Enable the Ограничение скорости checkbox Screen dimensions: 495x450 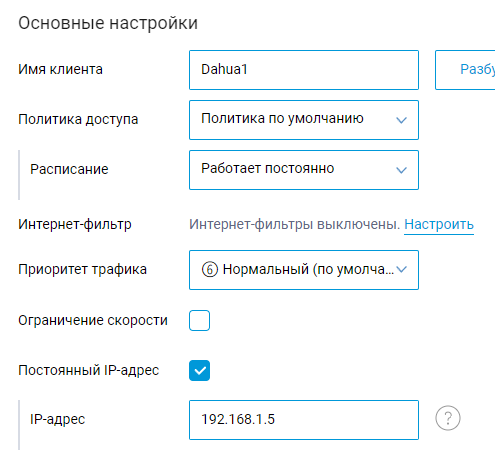[199, 320]
